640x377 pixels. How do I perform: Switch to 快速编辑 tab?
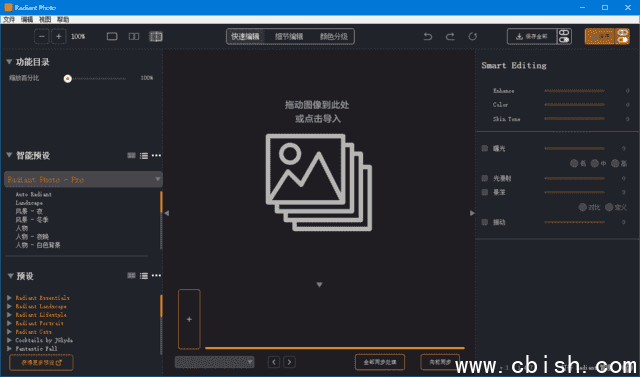[x=245, y=36]
